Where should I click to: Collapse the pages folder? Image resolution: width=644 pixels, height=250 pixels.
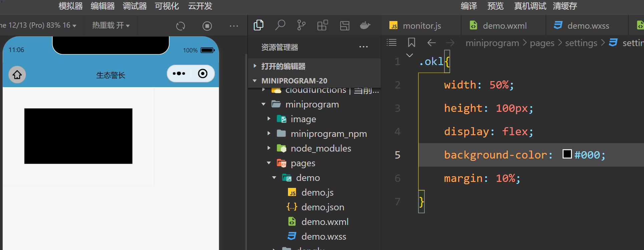pyautogui.click(x=269, y=163)
